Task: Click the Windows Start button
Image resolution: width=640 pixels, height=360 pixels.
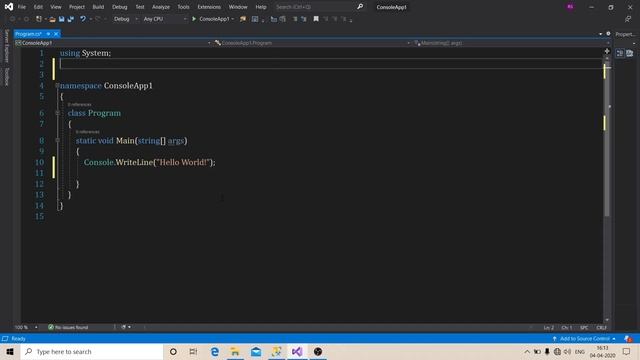Action: (x=10, y=351)
